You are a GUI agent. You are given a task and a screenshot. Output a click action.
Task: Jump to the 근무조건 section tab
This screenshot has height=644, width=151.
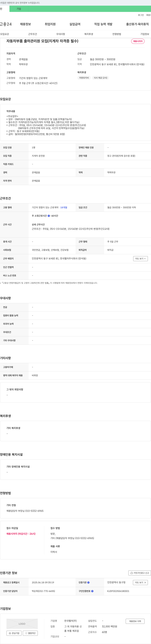(33, 34)
